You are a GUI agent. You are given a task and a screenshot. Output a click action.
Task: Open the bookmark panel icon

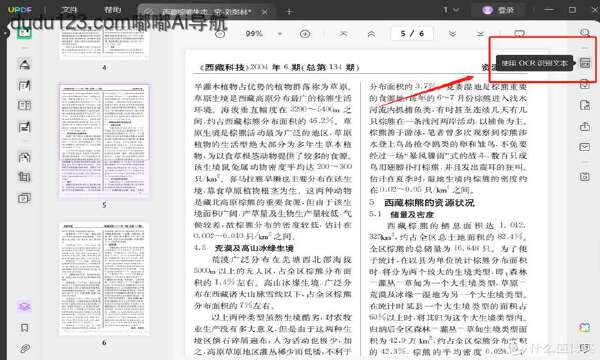pos(24,328)
